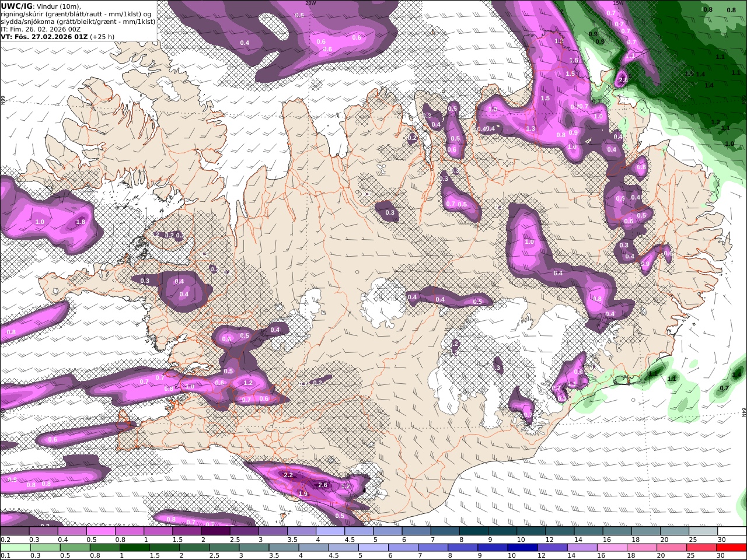Select the 1 dark green swatch in the lower scale

[134, 548]
